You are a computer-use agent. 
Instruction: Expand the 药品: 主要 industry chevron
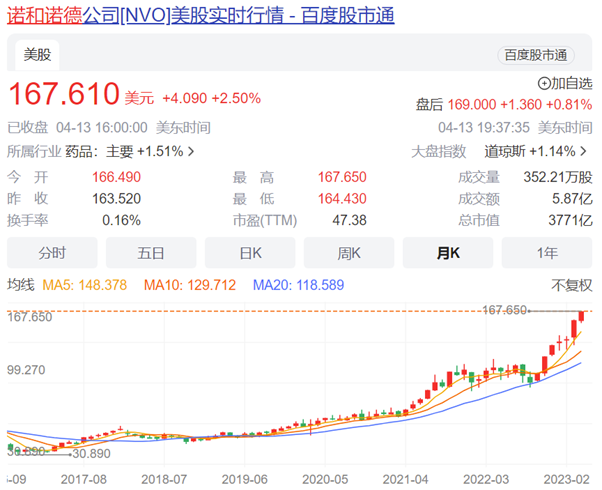(191, 152)
